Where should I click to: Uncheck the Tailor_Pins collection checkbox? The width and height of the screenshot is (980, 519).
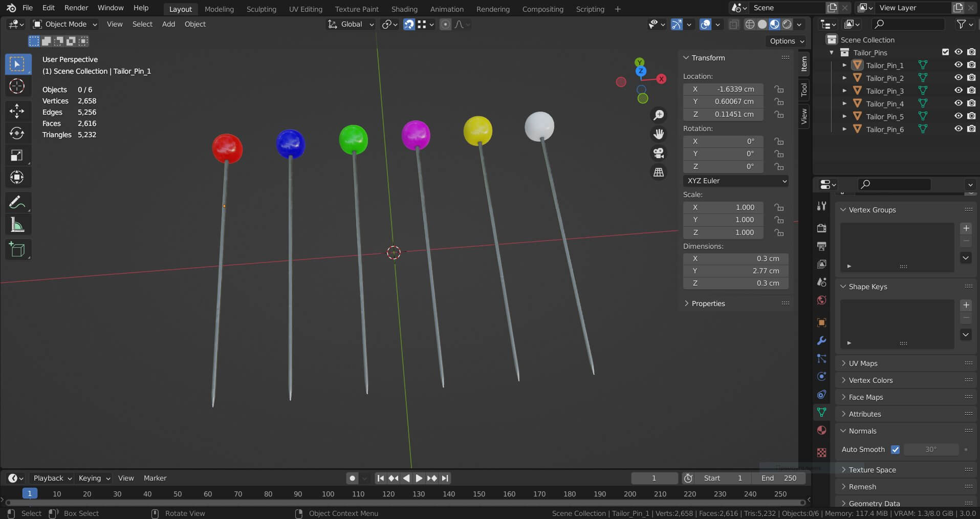[945, 52]
